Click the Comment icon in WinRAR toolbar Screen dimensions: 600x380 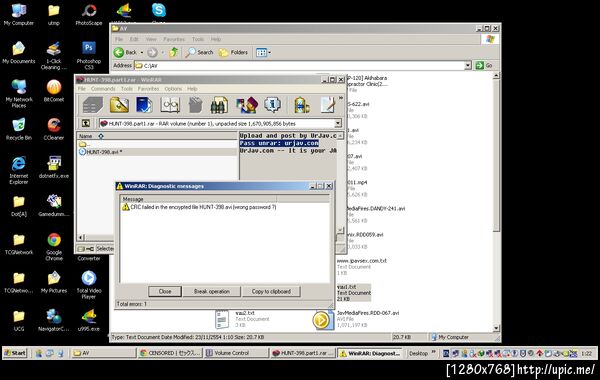328,105
